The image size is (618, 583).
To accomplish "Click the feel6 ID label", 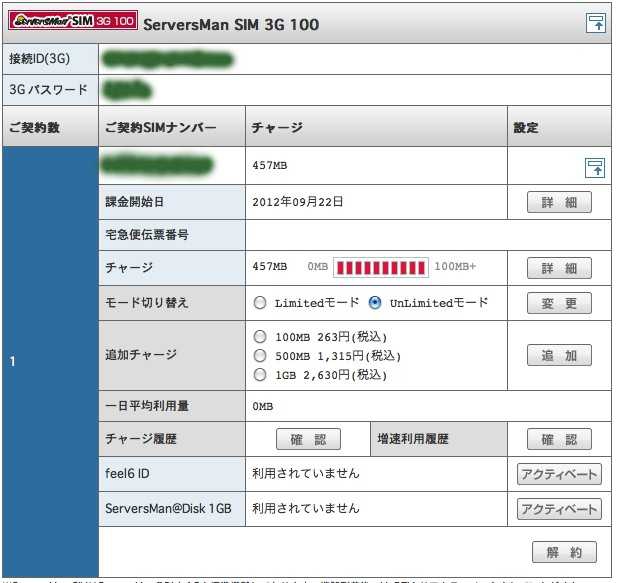I will coord(127,473).
